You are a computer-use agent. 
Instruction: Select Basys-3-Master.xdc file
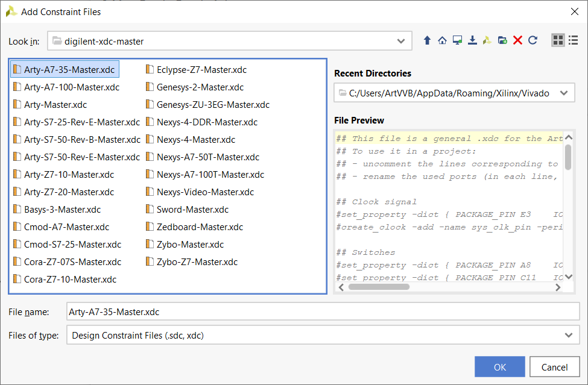click(57, 209)
